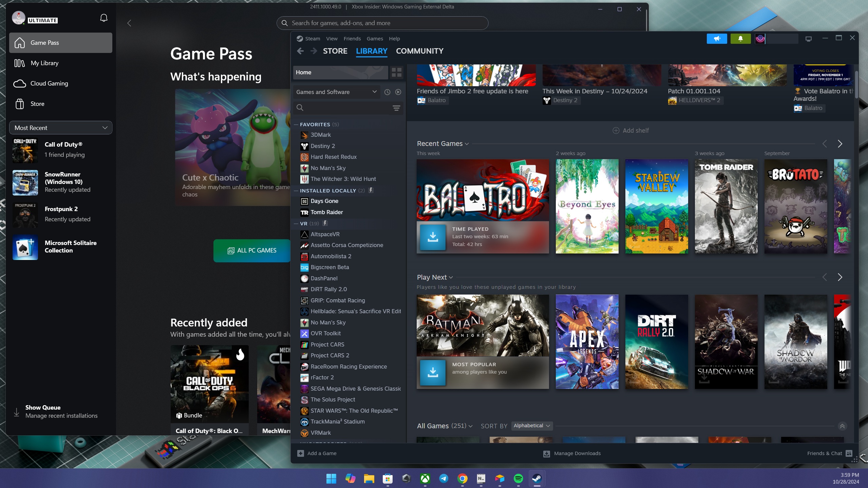The height and width of the screenshot is (488, 868).
Task: Click the ALL PC GAMES button
Action: click(252, 250)
